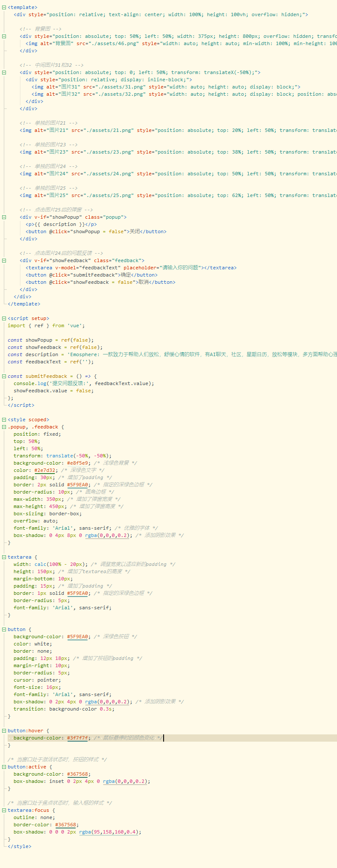Fold the textarea:focus CSS rule
Image resolution: width=337 pixels, height=868 pixels.
pyautogui.click(x=4, y=810)
